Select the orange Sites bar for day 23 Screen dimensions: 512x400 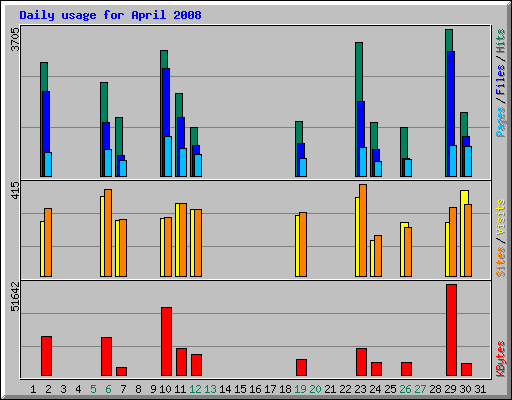pos(363,231)
